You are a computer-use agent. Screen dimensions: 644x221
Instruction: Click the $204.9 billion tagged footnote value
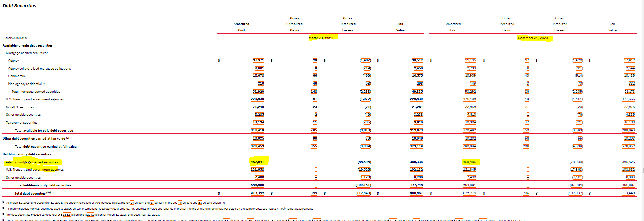[x=90, y=215]
